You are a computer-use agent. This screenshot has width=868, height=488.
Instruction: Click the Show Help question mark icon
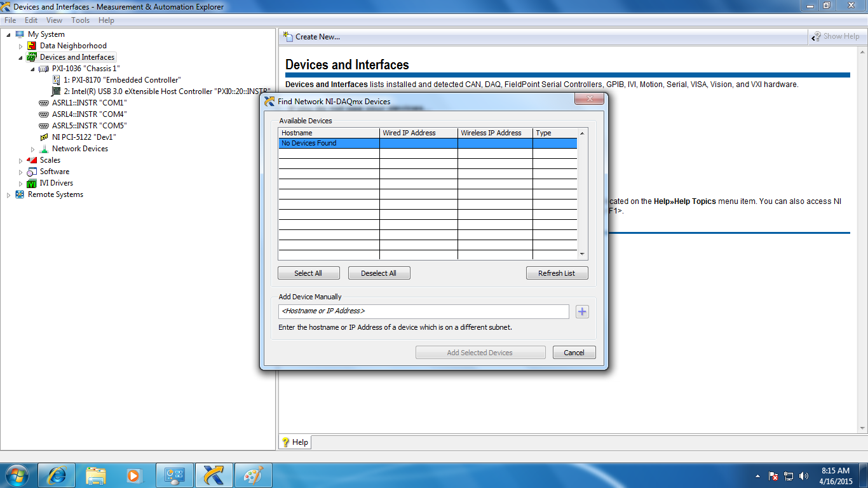[817, 36]
